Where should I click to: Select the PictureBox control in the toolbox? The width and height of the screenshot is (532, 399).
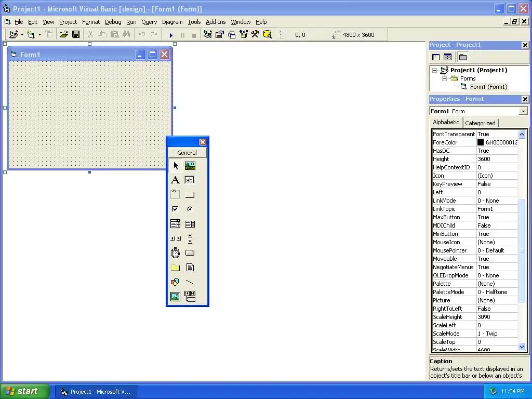[x=190, y=166]
